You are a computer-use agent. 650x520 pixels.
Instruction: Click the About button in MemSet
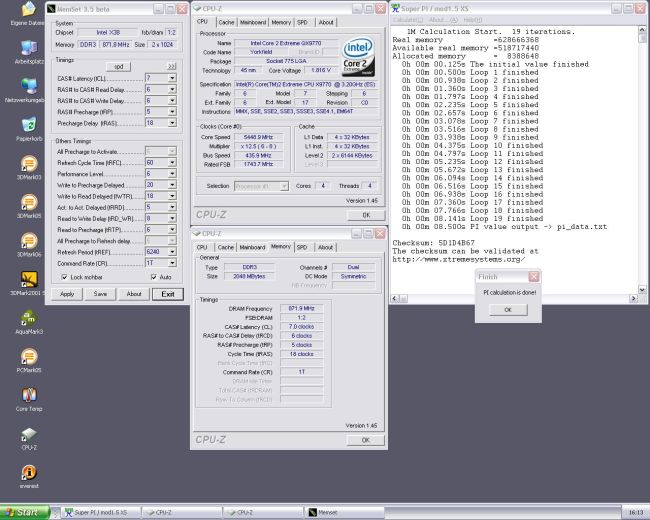[x=134, y=294]
